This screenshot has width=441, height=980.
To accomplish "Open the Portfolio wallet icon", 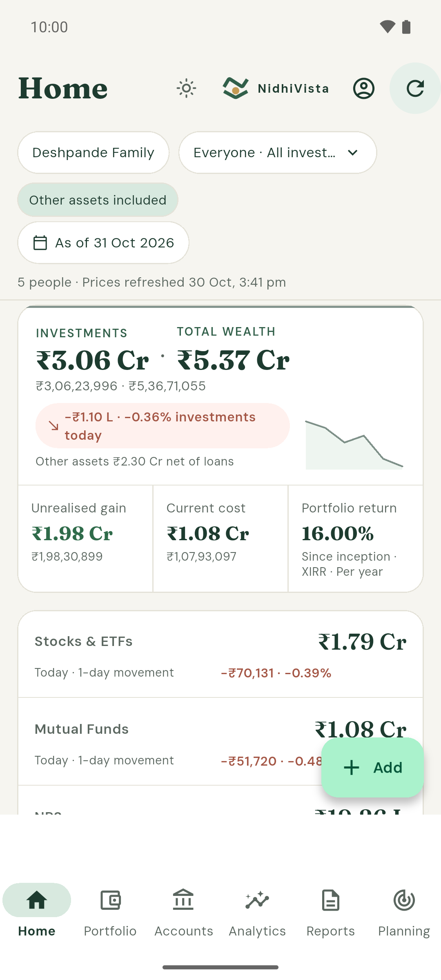I will coord(110,900).
